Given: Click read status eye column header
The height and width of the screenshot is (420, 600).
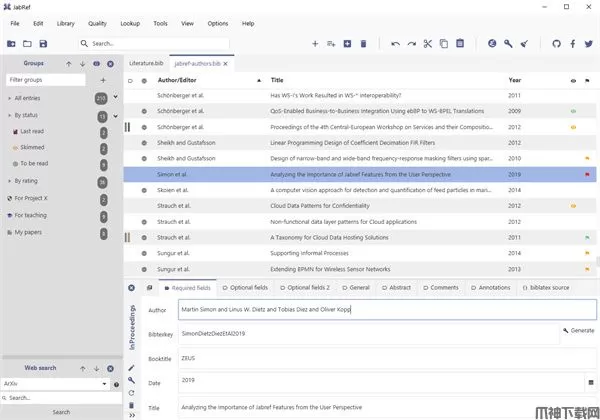Looking at the screenshot, I should [573, 81].
